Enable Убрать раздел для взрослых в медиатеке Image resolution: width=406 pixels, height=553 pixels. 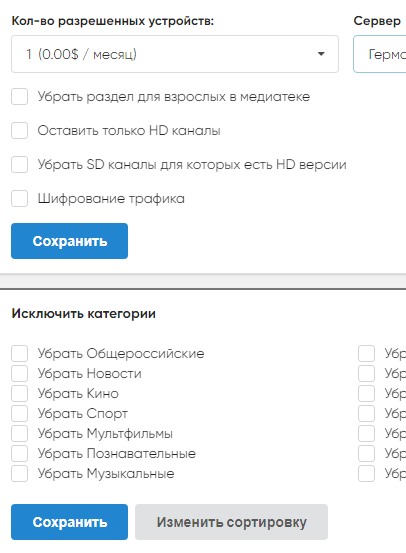[19, 97]
